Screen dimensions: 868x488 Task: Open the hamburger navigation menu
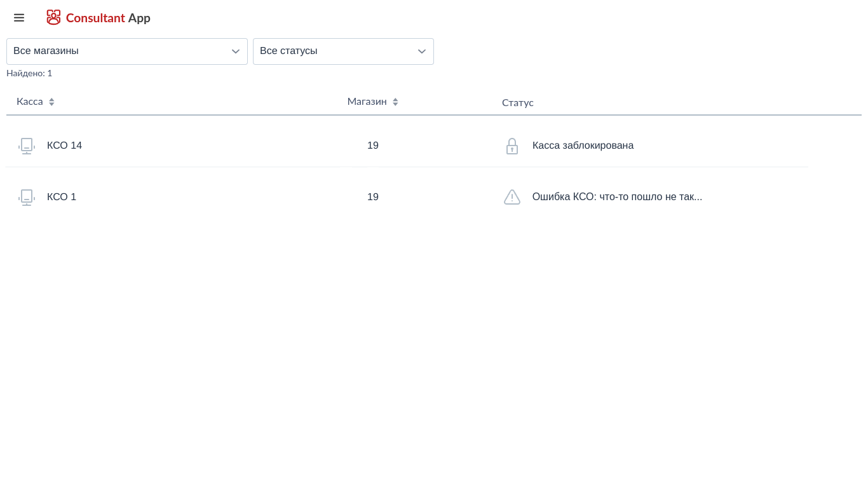(x=19, y=18)
